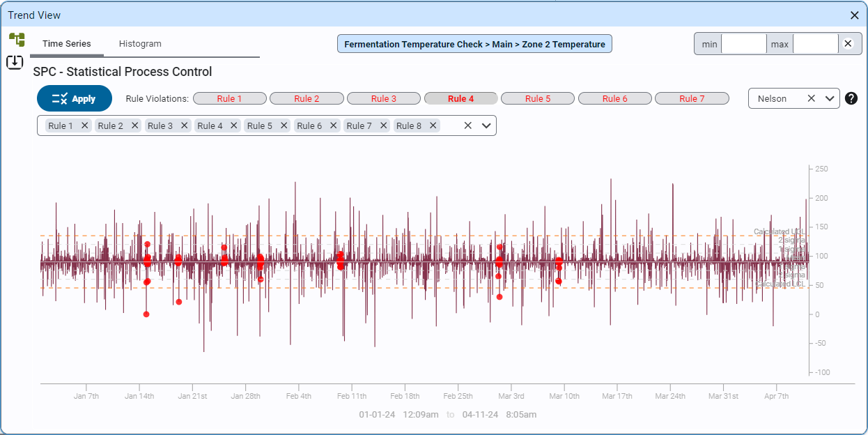Viewport: 868px width, 435px height.
Task: Click the download export icon
Action: [15, 63]
